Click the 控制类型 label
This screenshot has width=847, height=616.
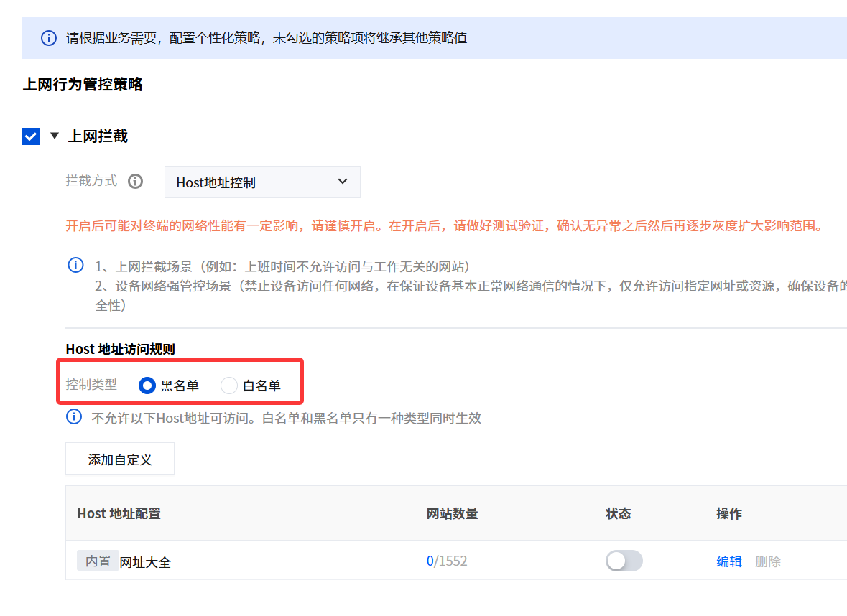91,384
